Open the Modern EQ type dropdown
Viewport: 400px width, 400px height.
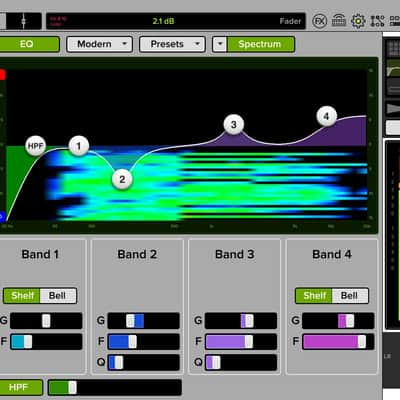[100, 44]
